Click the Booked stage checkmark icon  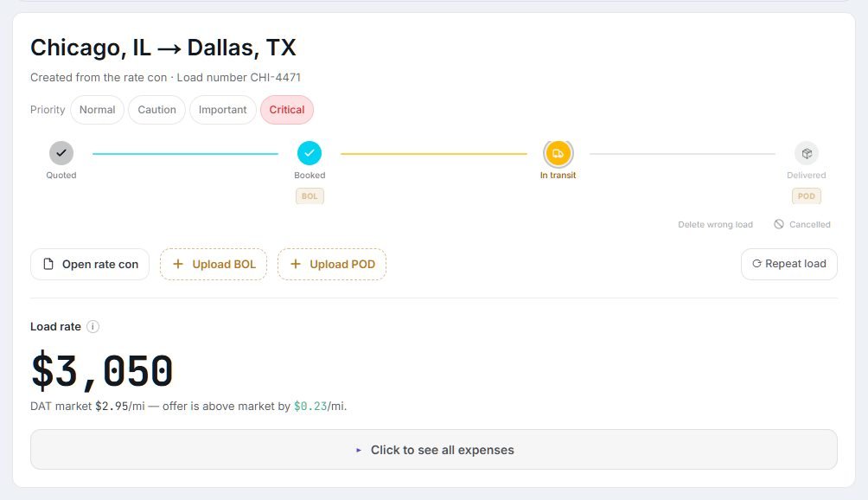(x=310, y=153)
